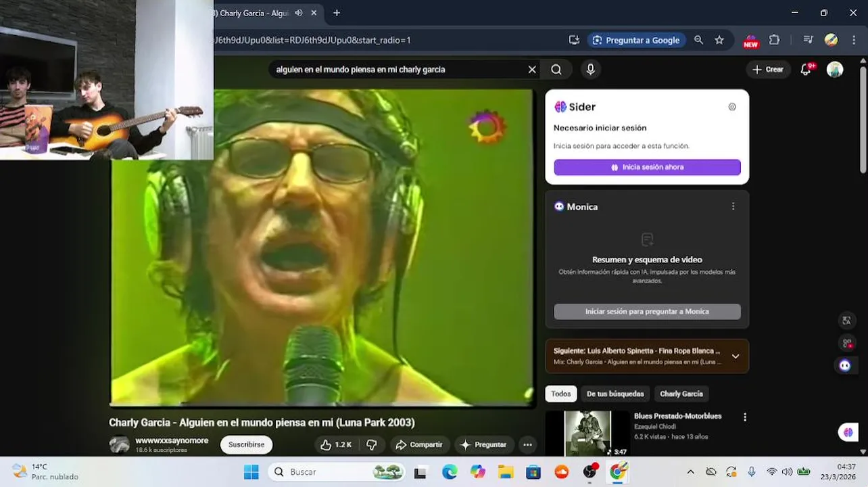
Task: Click the taskbar Buscar search box
Action: pos(337,471)
